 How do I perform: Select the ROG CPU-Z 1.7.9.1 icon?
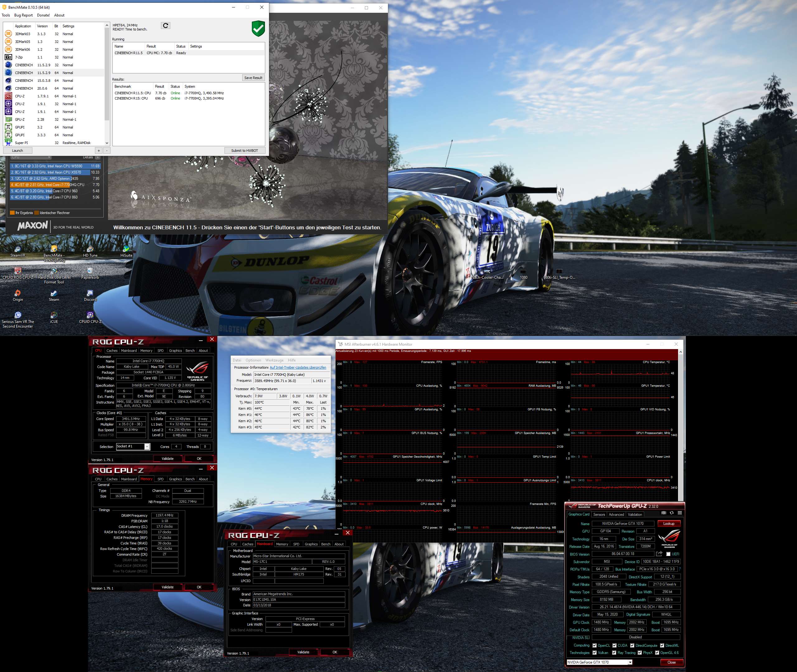(8, 96)
